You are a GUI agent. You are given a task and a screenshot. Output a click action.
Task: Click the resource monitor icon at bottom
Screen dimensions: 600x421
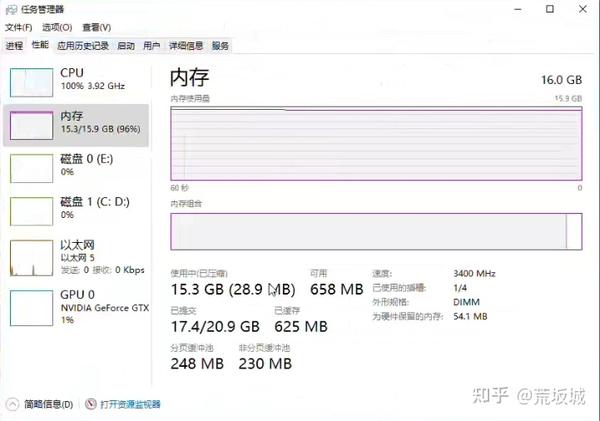tap(91, 404)
